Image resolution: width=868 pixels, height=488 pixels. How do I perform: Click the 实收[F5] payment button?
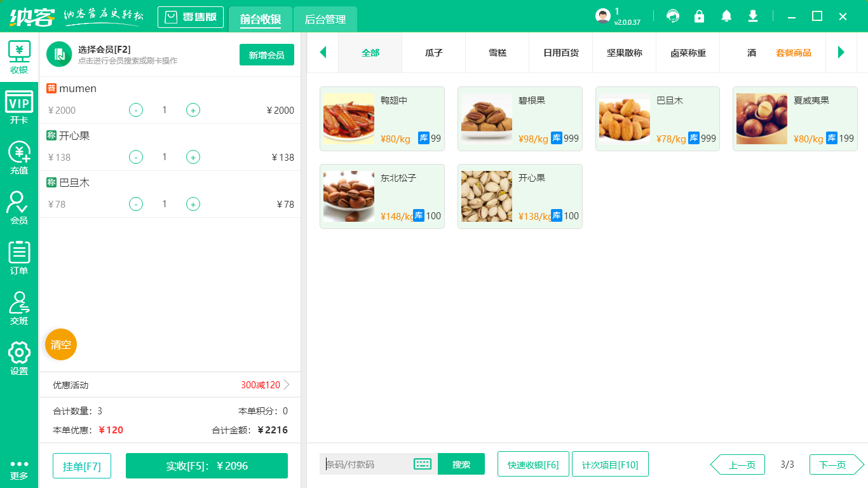pyautogui.click(x=206, y=465)
